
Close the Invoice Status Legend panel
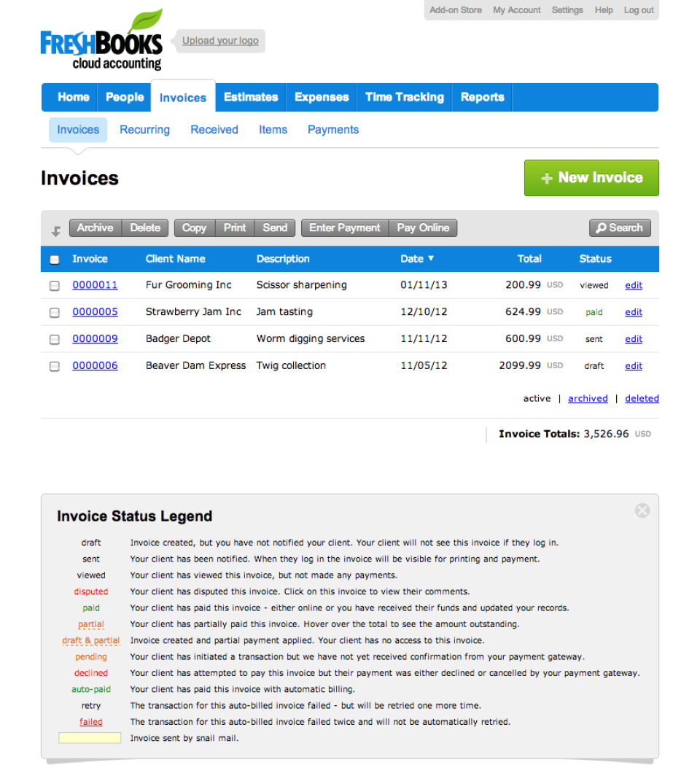coord(642,510)
